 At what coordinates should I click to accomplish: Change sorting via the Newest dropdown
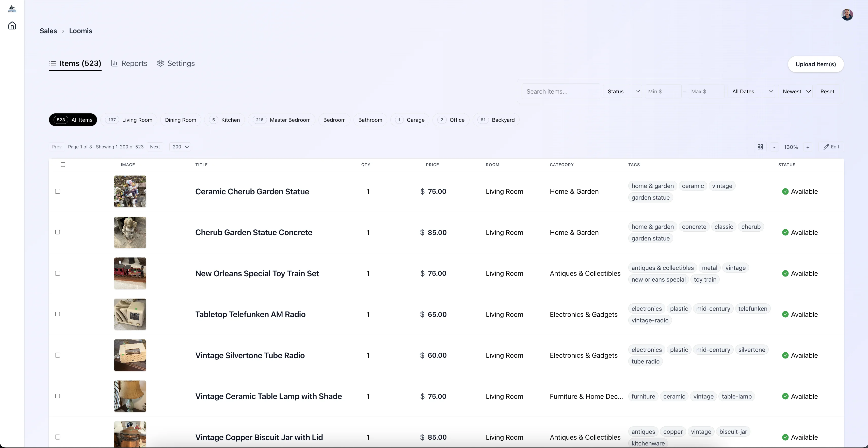(x=796, y=91)
